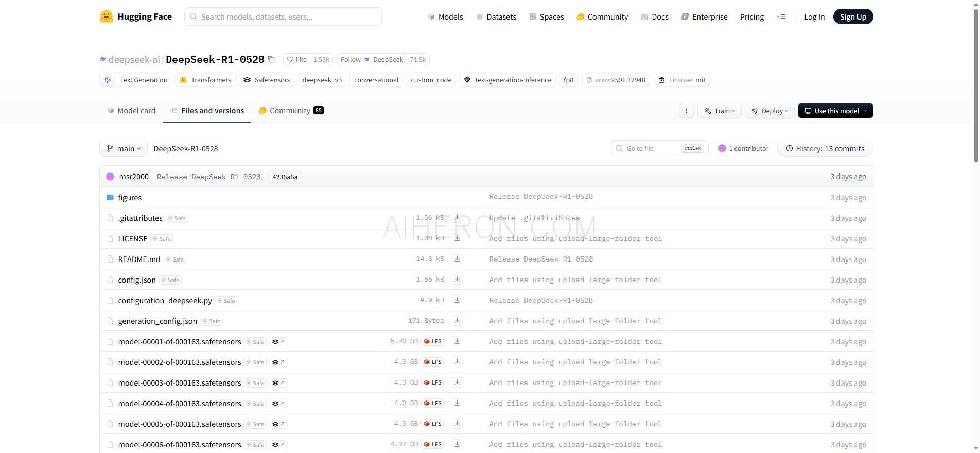Copy model name with the copy icon
The height and width of the screenshot is (453, 980).
pos(271,59)
